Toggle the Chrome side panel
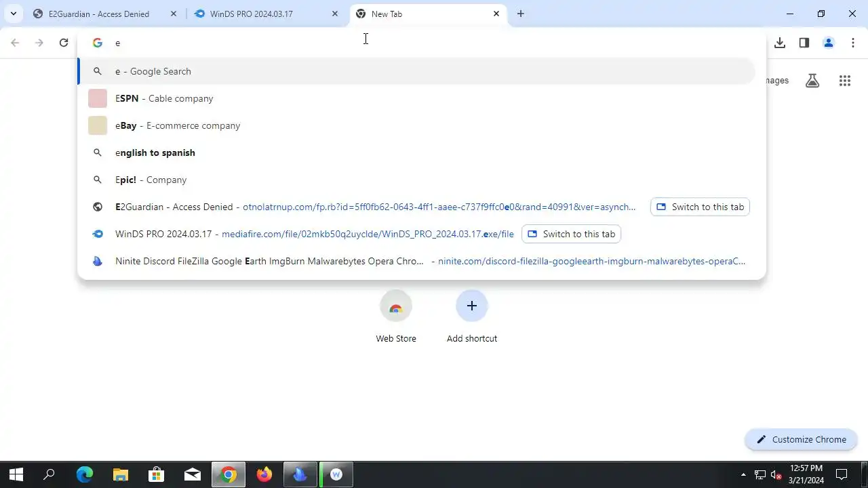 tap(804, 43)
